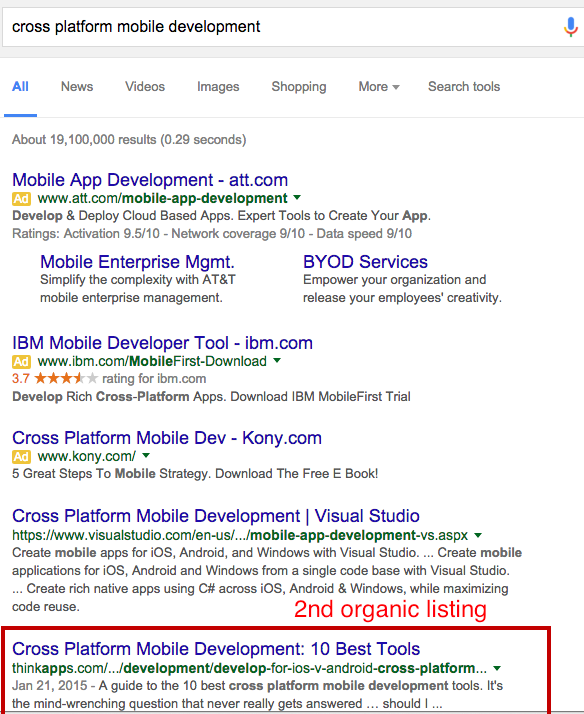Viewport: 584px width, 714px height.
Task: Expand dropdown arrow next to visualstudio.com URL
Action: pos(478,535)
